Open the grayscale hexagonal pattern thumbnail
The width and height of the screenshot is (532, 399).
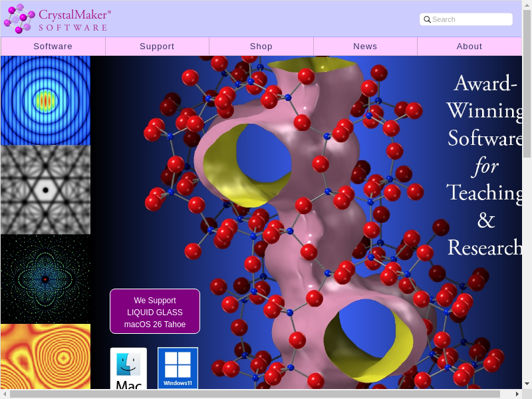tap(45, 190)
